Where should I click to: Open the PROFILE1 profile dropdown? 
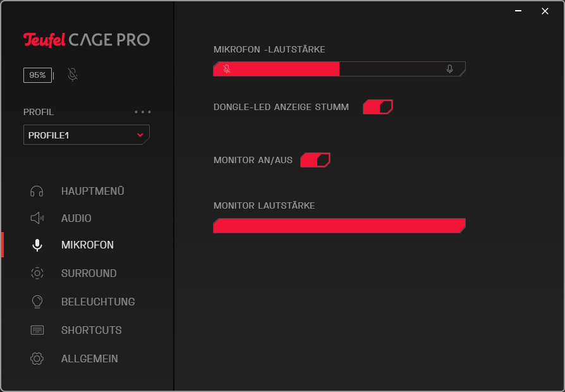[87, 135]
